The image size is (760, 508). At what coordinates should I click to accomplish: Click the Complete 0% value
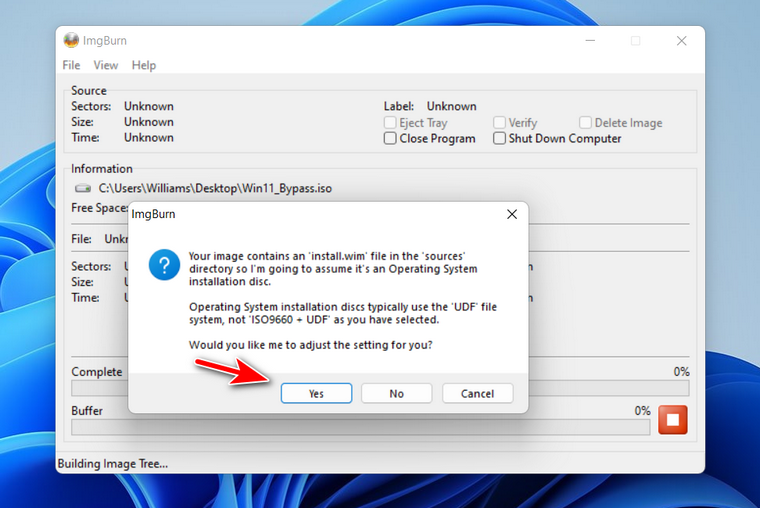coord(681,372)
